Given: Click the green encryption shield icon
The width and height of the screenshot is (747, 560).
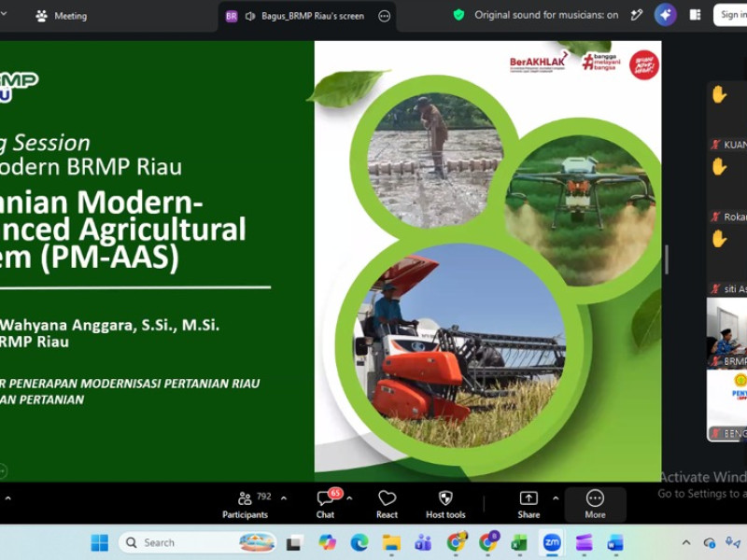Looking at the screenshot, I should (458, 15).
